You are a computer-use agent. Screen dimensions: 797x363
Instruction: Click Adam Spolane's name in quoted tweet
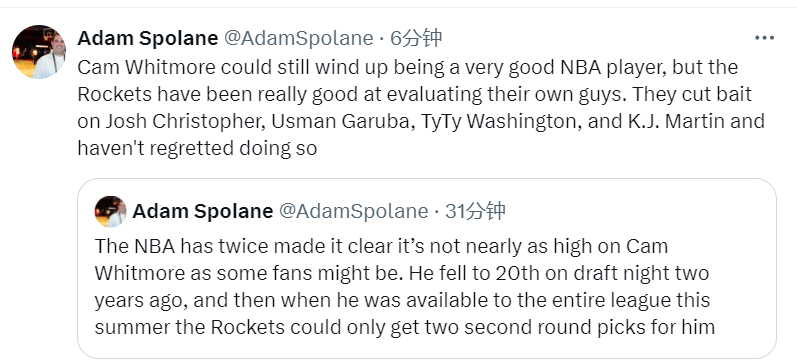tap(202, 211)
